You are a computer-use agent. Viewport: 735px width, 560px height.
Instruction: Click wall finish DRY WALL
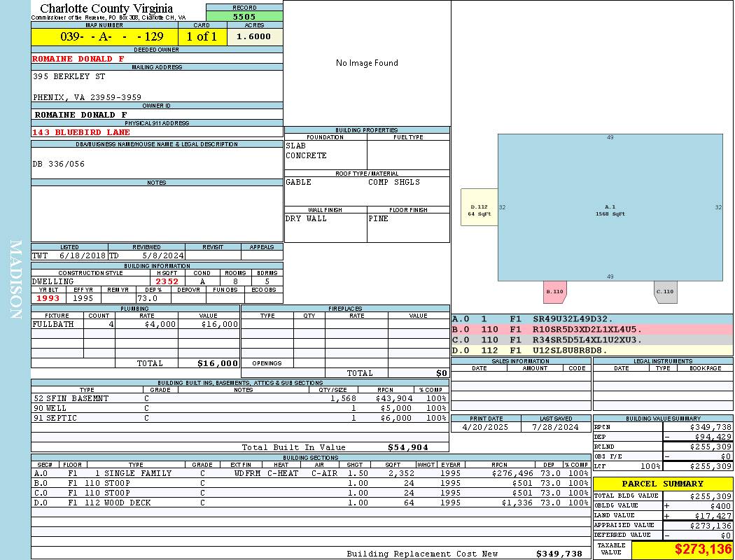point(306,219)
